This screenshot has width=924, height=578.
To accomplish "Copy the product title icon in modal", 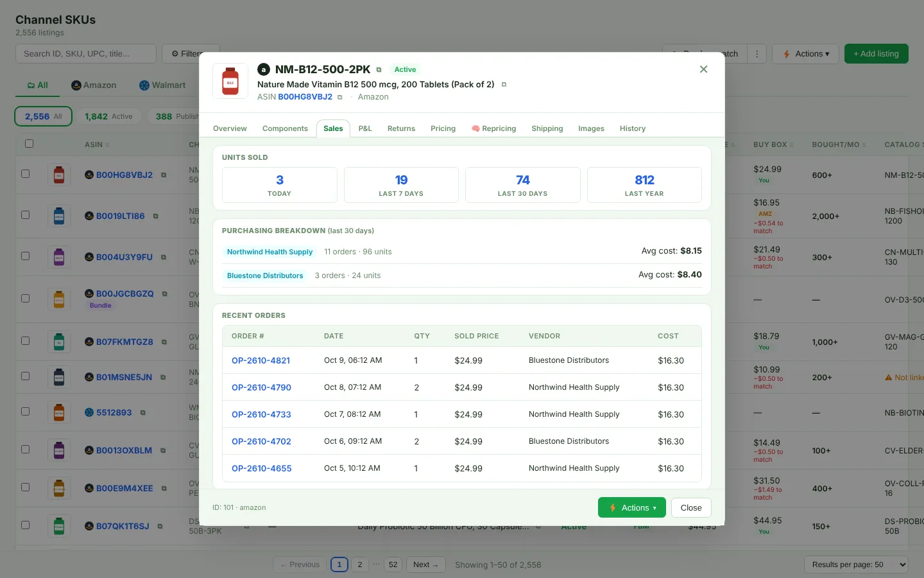I will pos(504,84).
